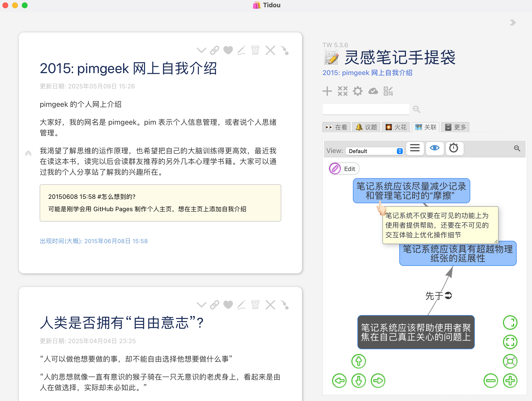The height and width of the screenshot is (401, 532).
Task: Toggle map half-screen with green partial-bracket icon
Action: (510, 323)
